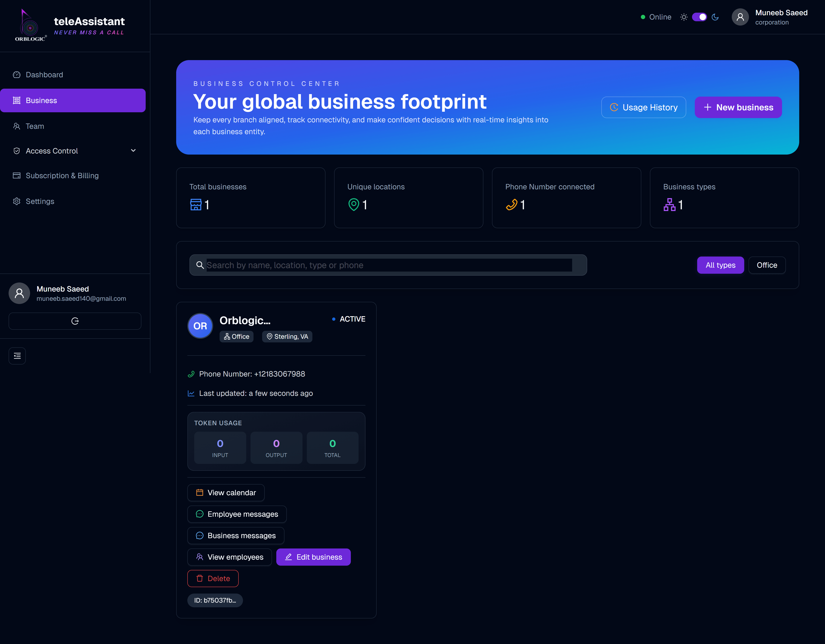Click the search businesses input field

tap(388, 265)
